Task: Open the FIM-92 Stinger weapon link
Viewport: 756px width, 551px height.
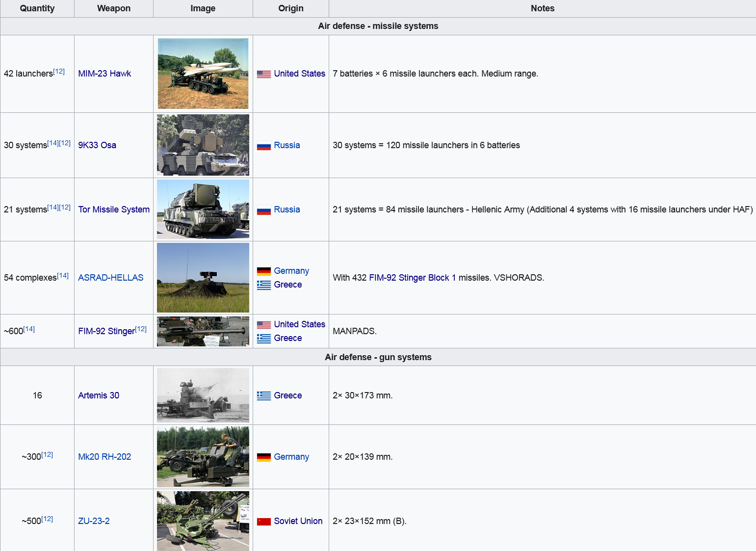Action: (x=106, y=331)
